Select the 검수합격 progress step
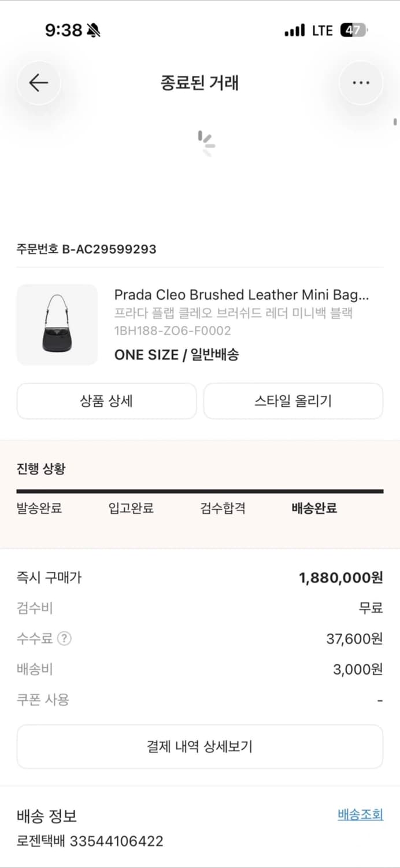 coord(223,508)
